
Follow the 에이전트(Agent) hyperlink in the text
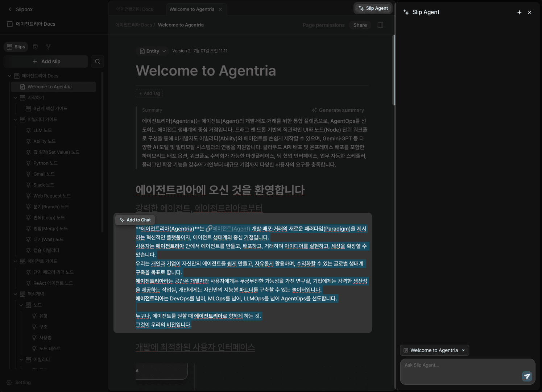pos(231,229)
